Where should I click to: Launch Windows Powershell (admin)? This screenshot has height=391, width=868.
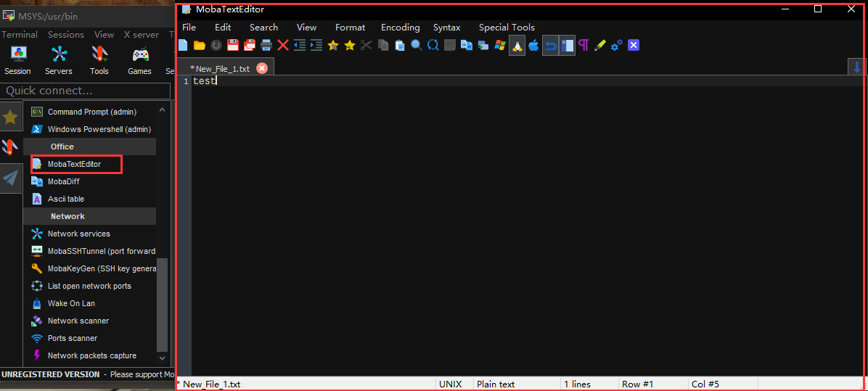92,129
